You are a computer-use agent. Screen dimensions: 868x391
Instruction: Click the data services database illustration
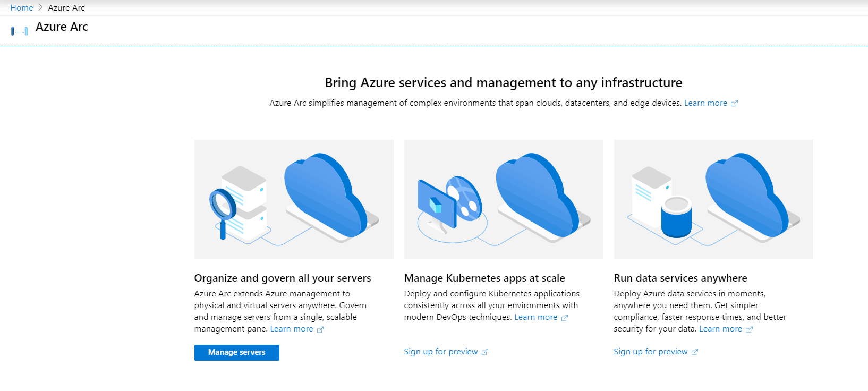pyautogui.click(x=713, y=199)
